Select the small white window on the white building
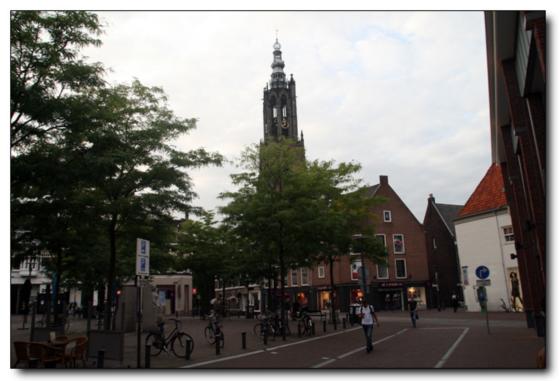 tap(508, 233)
